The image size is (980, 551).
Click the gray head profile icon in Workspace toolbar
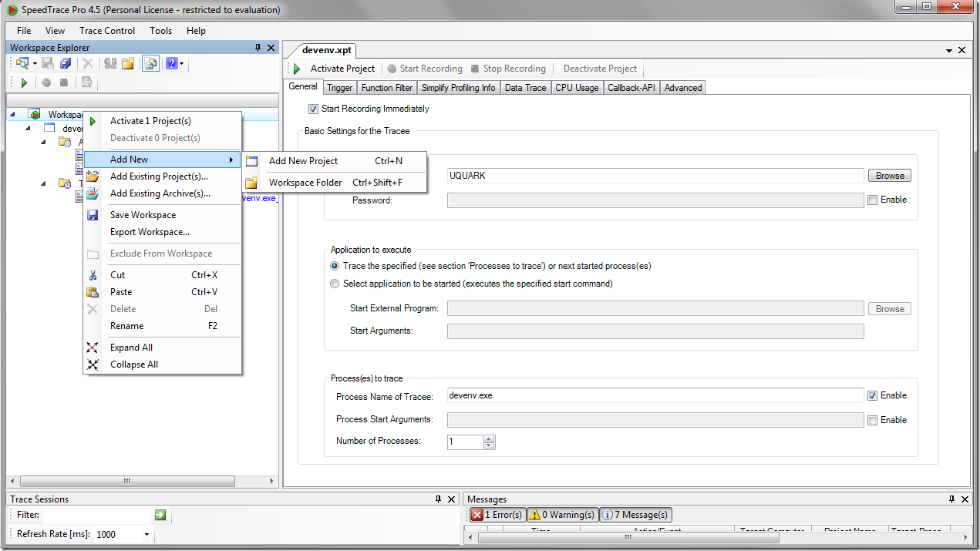coord(86,82)
